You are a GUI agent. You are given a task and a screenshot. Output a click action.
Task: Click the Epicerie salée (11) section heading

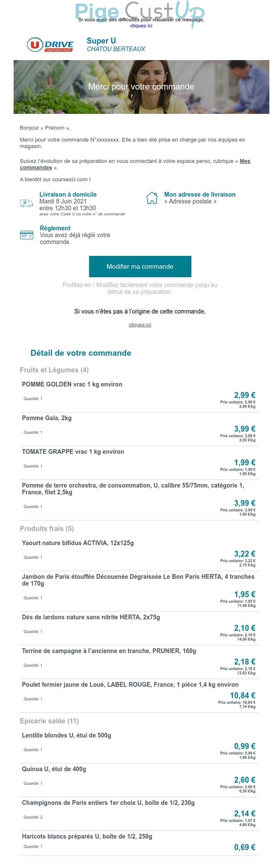[49, 721]
